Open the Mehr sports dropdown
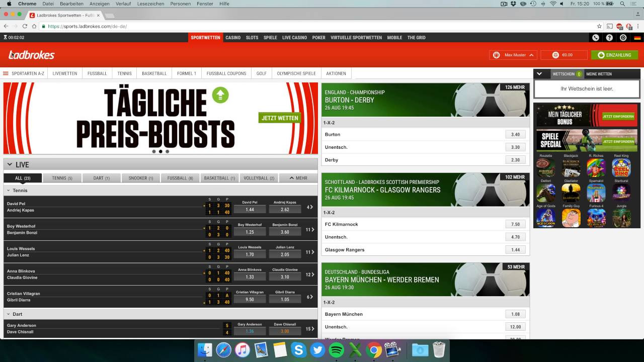The width and height of the screenshot is (644, 362). (298, 178)
